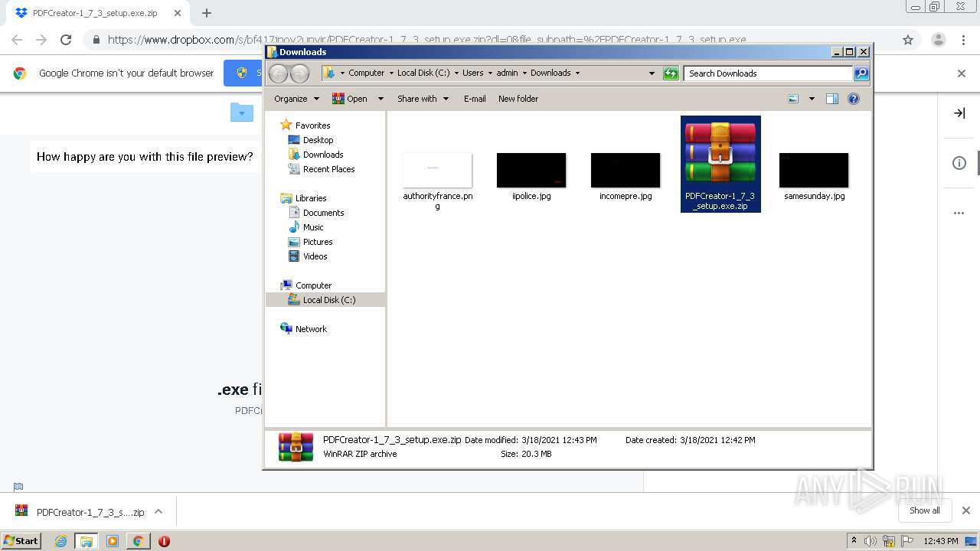Open Windows Explorer taskbar icon
This screenshot has width=980, height=551.
[x=87, y=541]
